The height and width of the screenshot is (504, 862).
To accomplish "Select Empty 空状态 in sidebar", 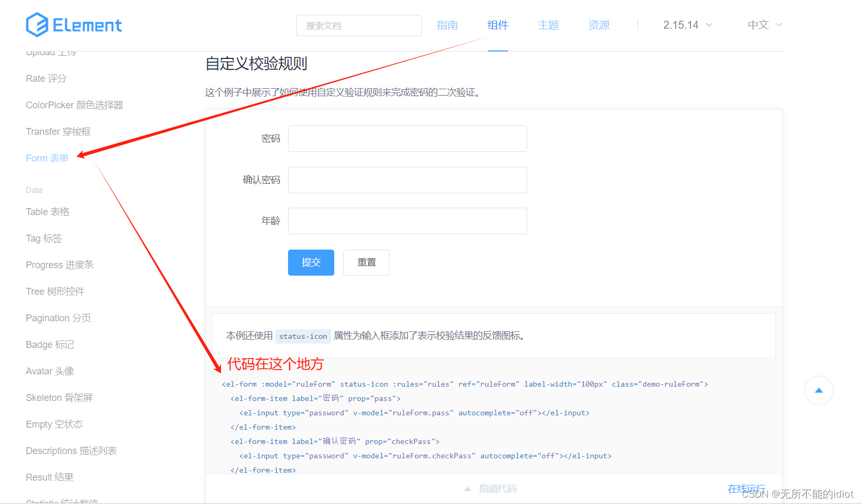I will tap(54, 424).
